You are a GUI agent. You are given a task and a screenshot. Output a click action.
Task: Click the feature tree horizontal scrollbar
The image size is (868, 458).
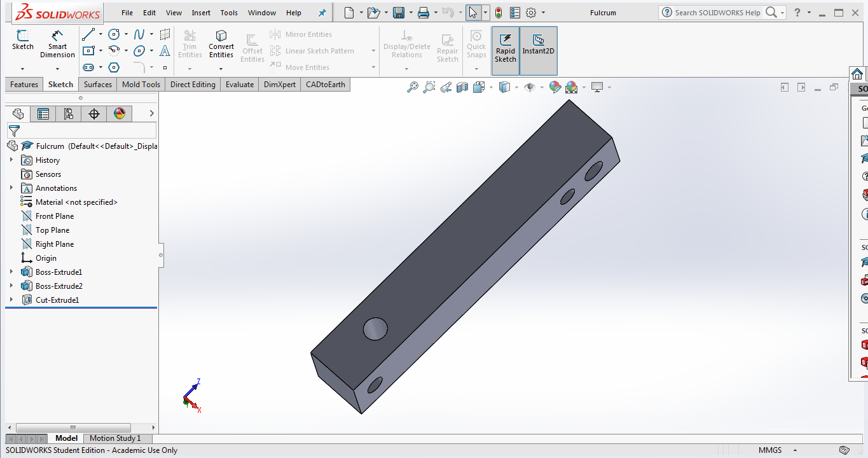(73, 427)
